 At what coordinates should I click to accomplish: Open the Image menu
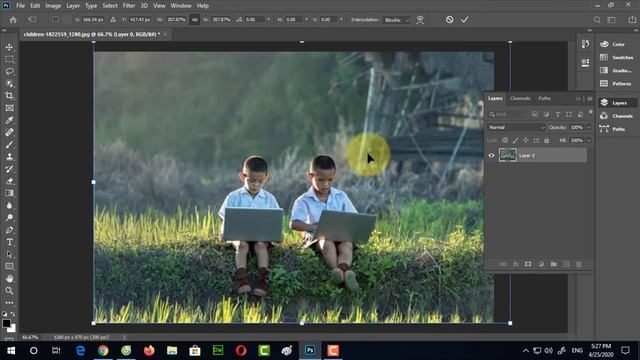pyautogui.click(x=53, y=6)
